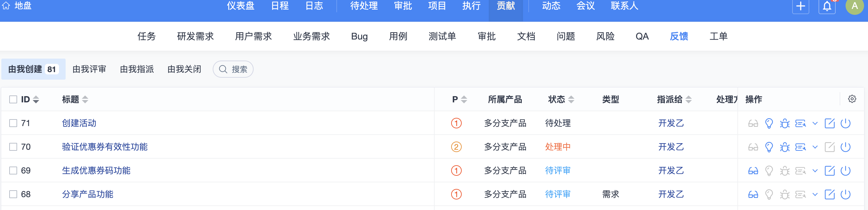Click the plus create icon in header
The height and width of the screenshot is (210, 868).
tap(801, 6)
